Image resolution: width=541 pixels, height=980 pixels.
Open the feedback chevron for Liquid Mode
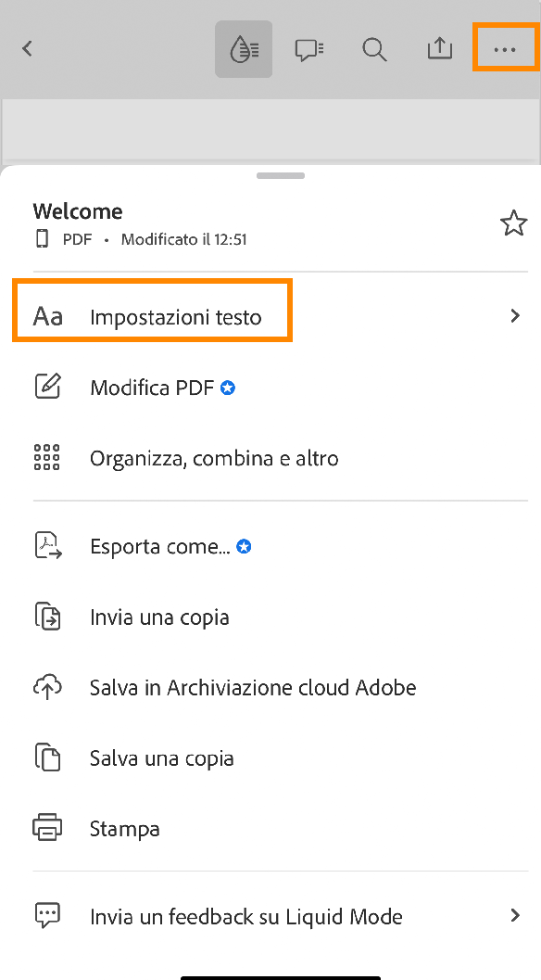515,916
